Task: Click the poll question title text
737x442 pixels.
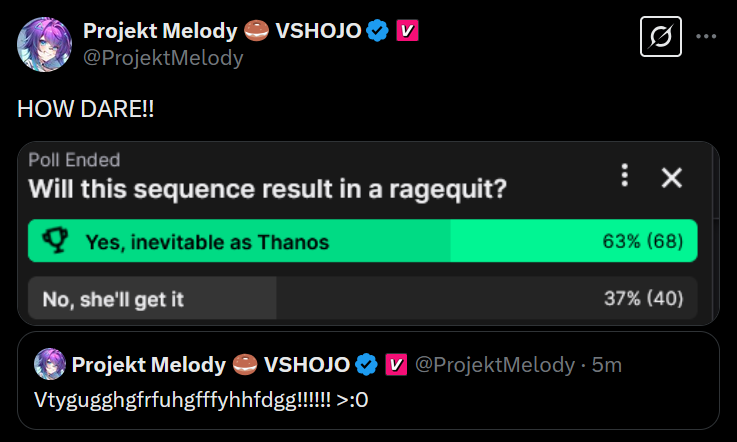Action: pos(264,188)
